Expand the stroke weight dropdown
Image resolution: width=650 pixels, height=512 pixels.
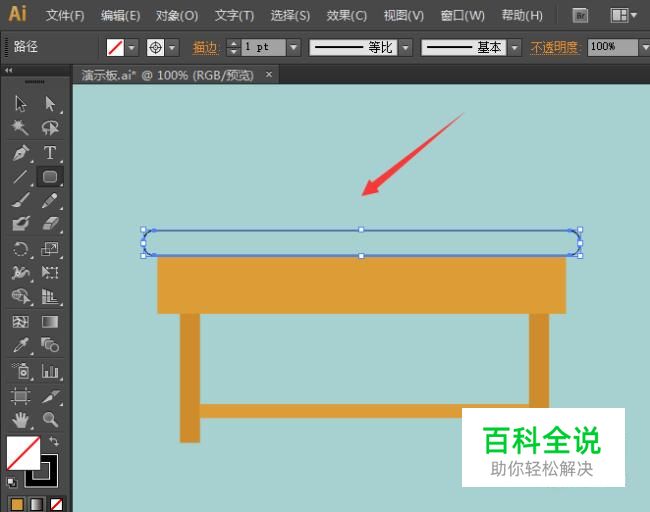(293, 47)
